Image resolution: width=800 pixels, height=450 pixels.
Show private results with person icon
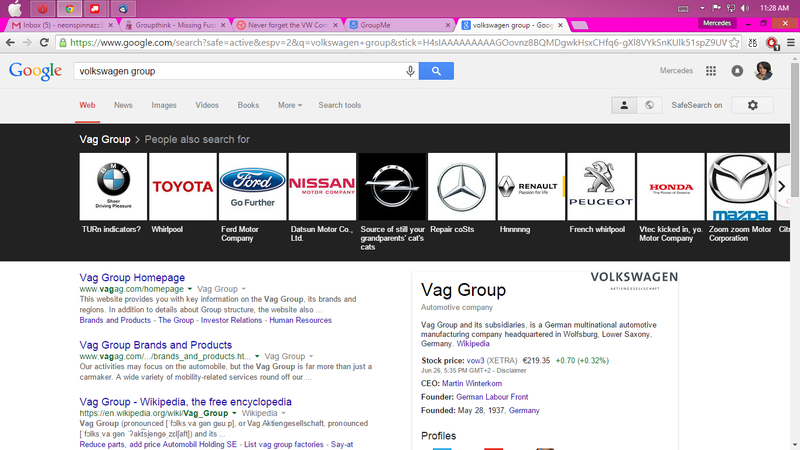624,105
